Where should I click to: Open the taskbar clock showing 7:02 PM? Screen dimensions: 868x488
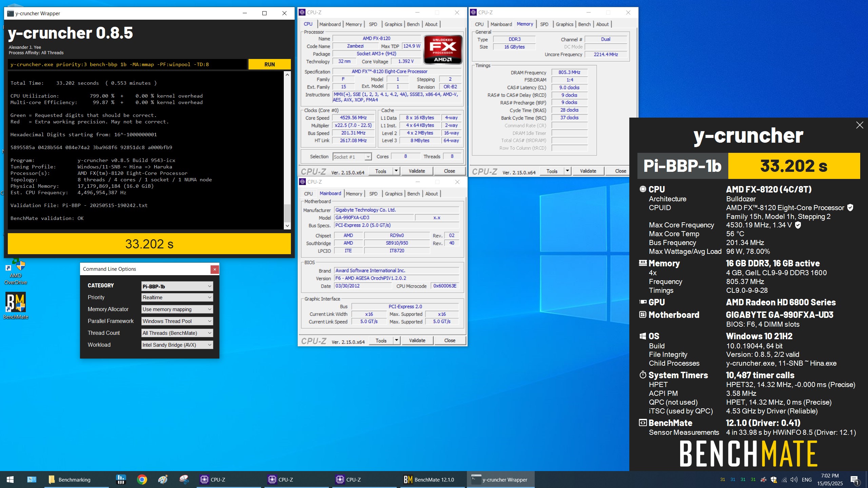(830, 480)
